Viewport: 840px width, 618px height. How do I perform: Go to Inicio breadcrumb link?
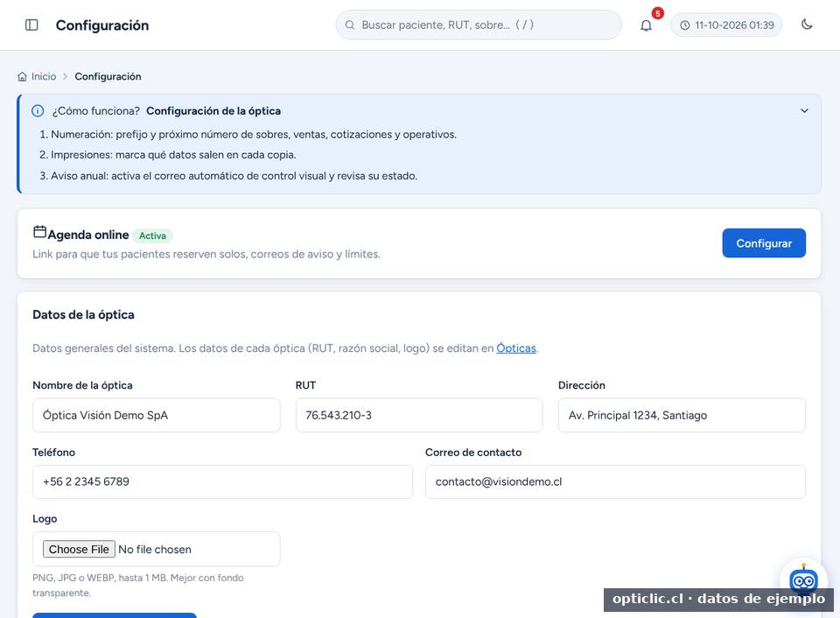(44, 77)
